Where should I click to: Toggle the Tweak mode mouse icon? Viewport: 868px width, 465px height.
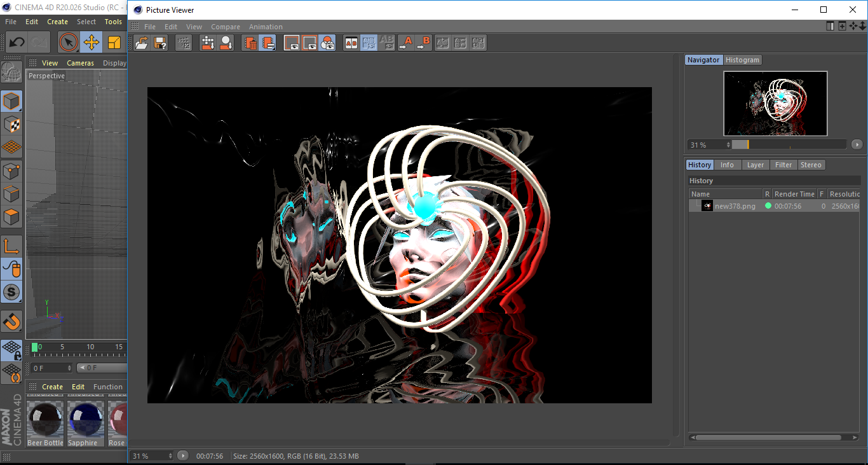pyautogui.click(x=11, y=269)
